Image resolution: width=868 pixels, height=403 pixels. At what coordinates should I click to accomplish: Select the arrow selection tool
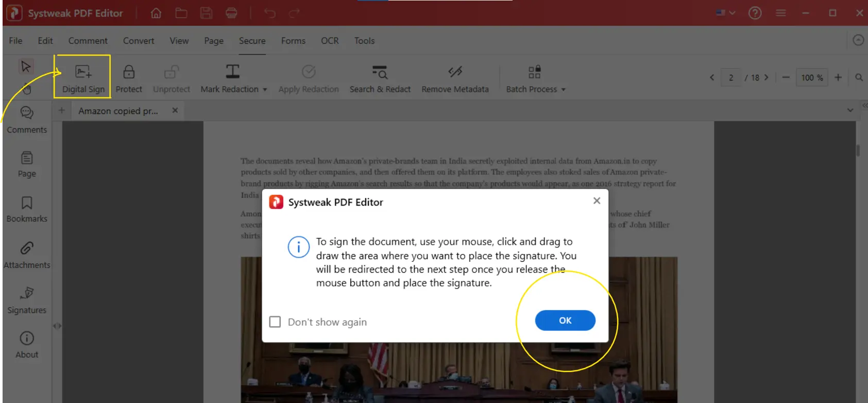click(26, 66)
